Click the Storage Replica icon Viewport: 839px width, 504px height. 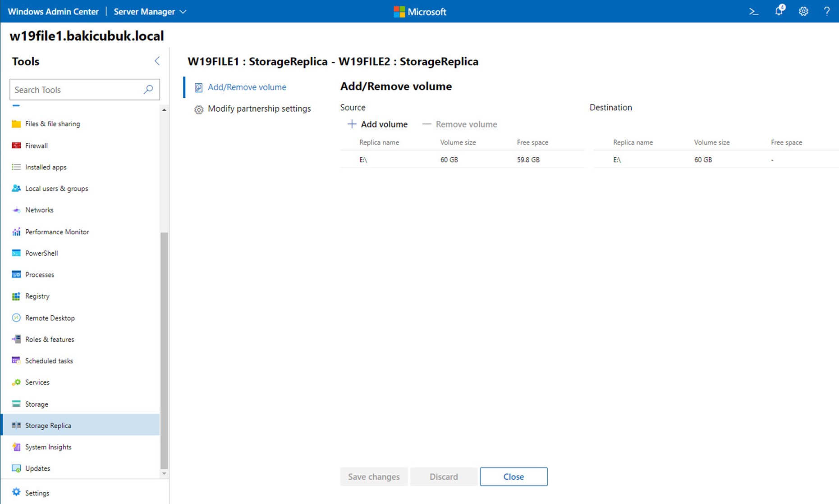click(16, 425)
